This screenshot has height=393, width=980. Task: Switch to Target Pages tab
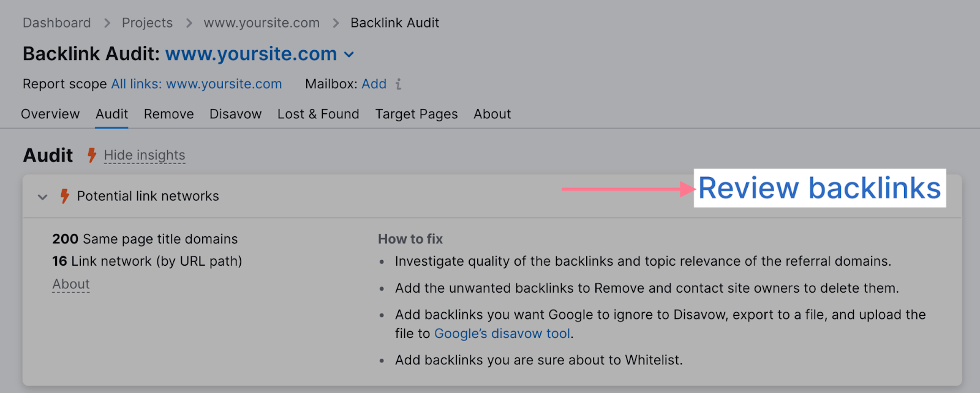(417, 114)
